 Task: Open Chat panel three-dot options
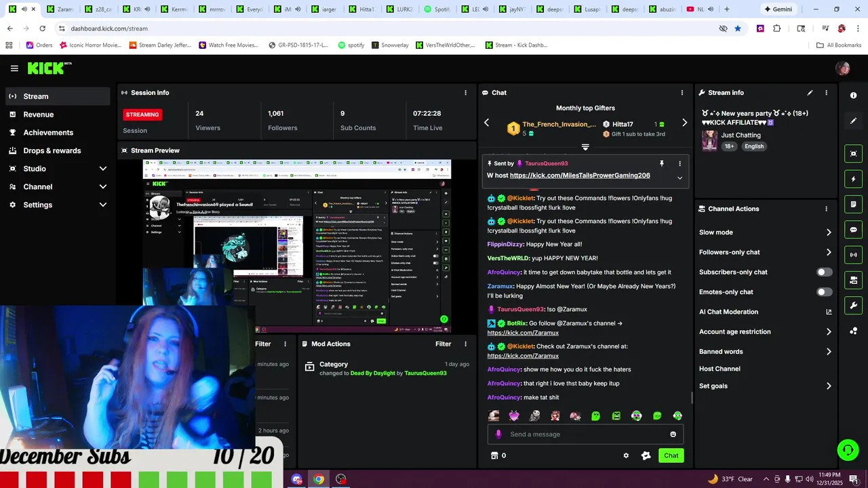682,93
